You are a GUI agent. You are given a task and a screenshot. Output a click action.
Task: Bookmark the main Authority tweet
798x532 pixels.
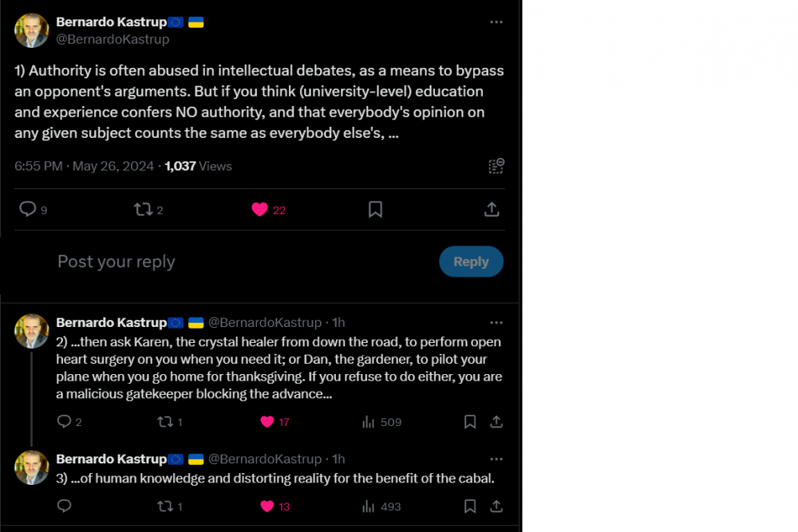tap(375, 209)
